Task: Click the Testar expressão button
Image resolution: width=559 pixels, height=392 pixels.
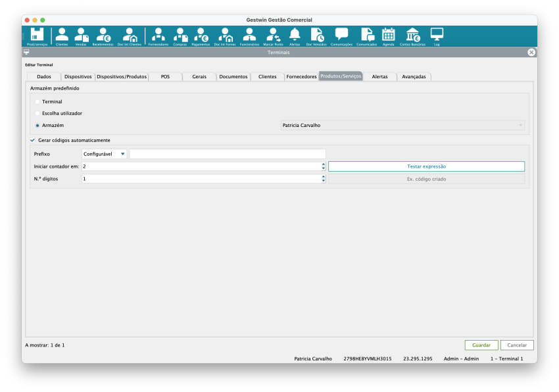Action: (x=426, y=166)
